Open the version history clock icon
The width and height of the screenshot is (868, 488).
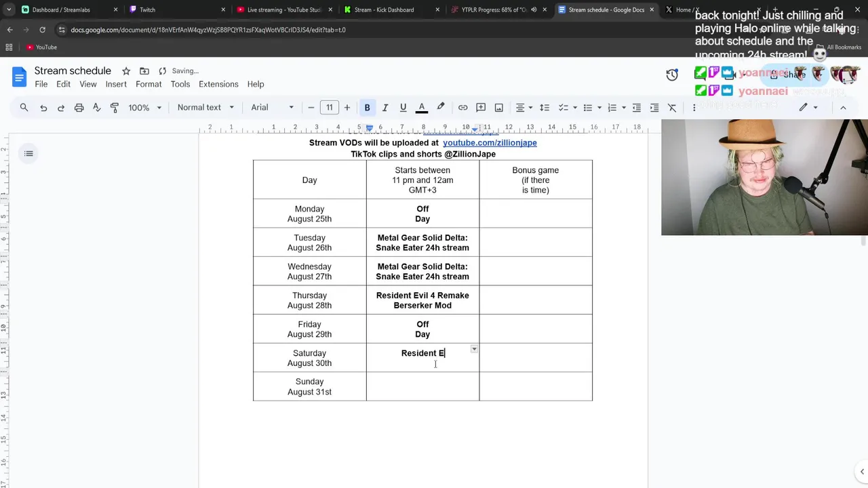672,75
